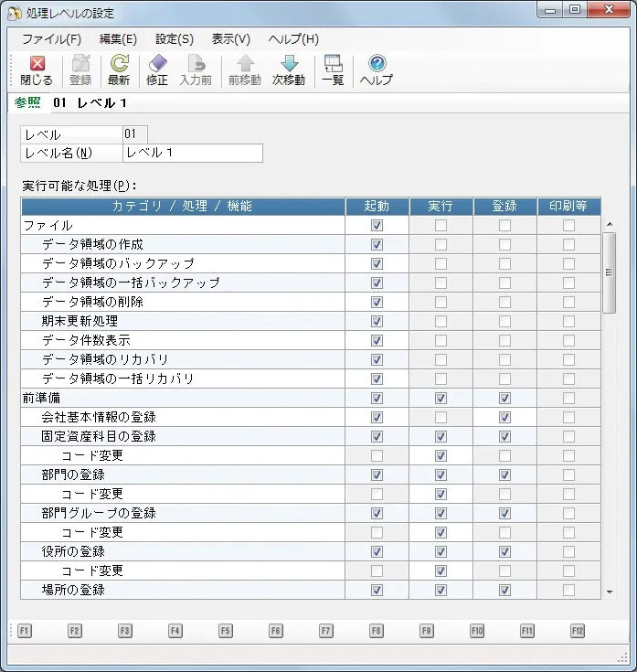This screenshot has width=637, height=672.
Task: Click the F7 function key icon
Action: [326, 631]
